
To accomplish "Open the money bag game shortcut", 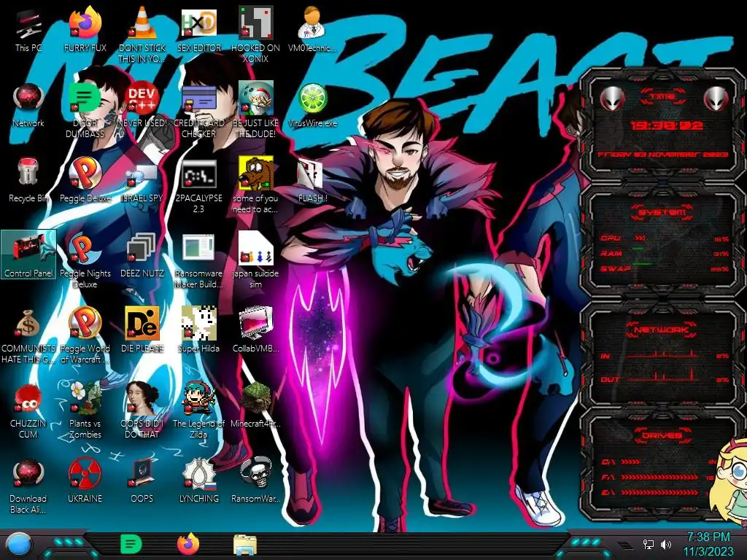I will [x=28, y=335].
